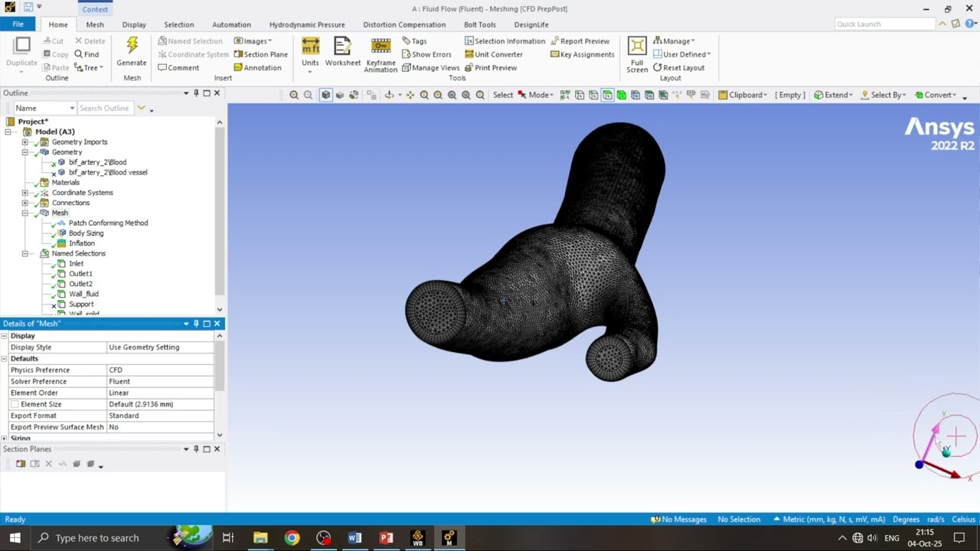Insert a Section Plane
Screen dimensions: 980x551
click(x=260, y=54)
